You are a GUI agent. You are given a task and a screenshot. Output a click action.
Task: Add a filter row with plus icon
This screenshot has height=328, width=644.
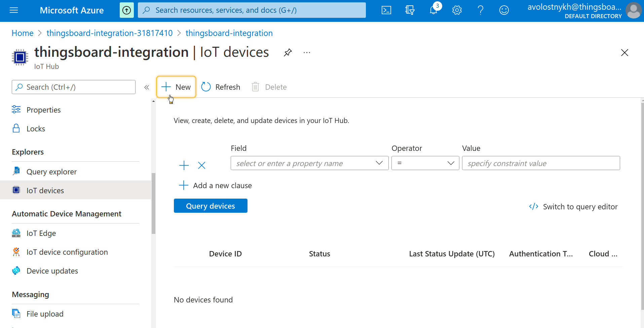click(184, 165)
